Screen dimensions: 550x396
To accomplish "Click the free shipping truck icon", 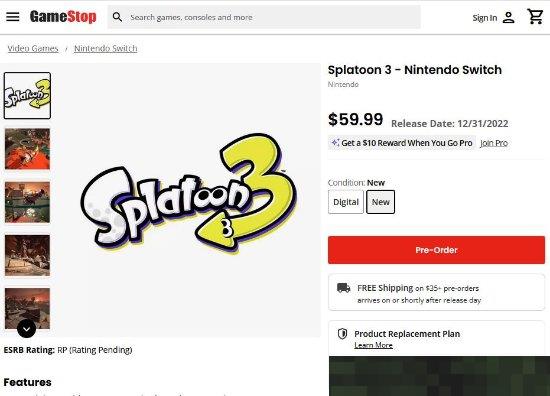I will [x=343, y=288].
